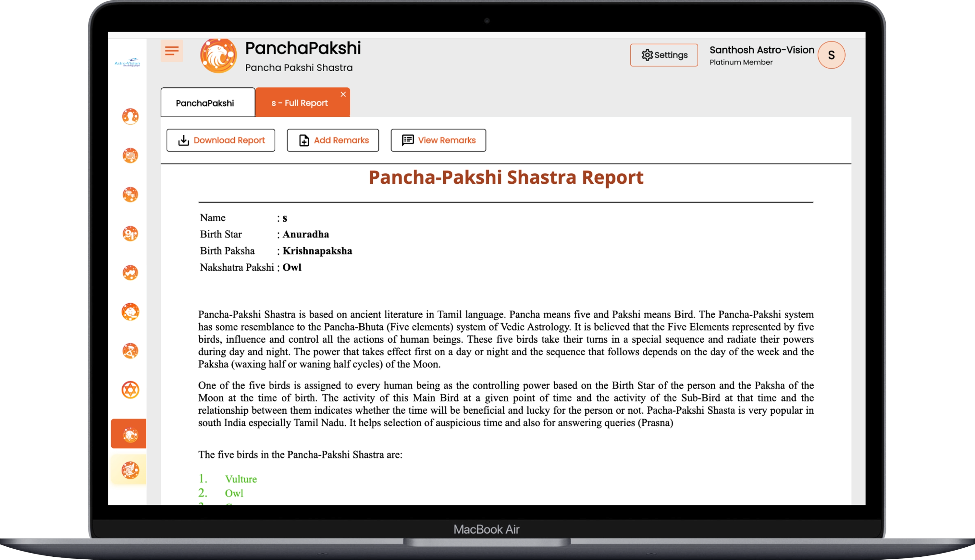
Task: Open the two hearts sidebar icon
Action: tap(130, 273)
